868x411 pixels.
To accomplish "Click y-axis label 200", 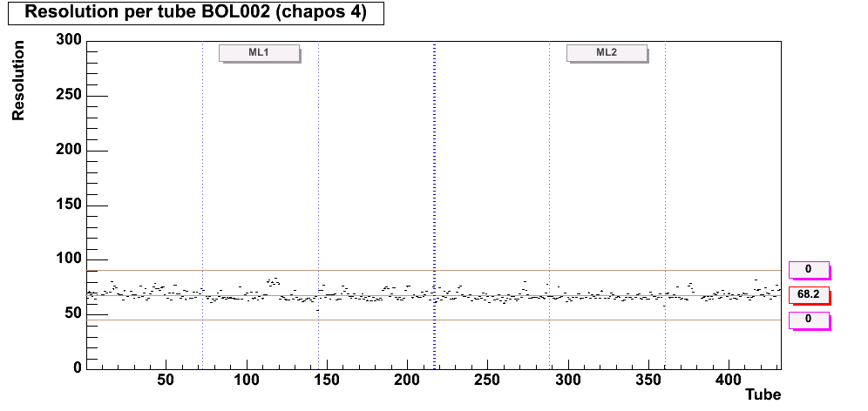I will point(69,151).
